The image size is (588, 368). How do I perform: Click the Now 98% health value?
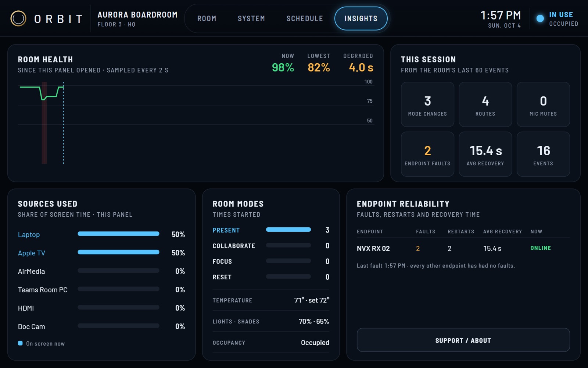283,67
